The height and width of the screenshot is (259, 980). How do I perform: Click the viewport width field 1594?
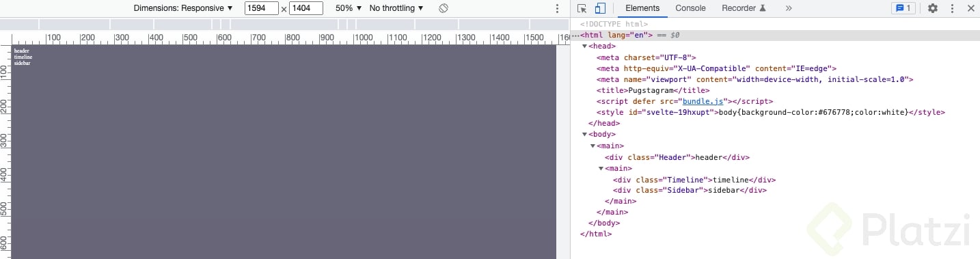(262, 8)
